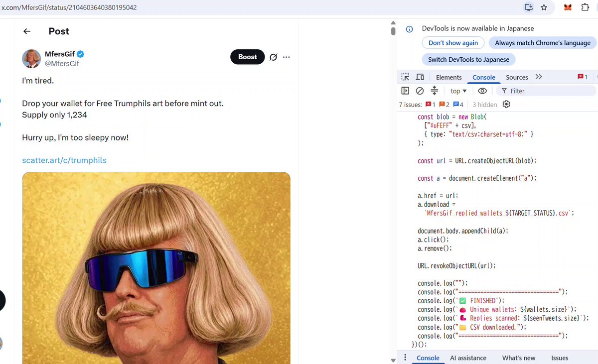
Task: Open the Trumphils artwork image
Action: pos(156,268)
